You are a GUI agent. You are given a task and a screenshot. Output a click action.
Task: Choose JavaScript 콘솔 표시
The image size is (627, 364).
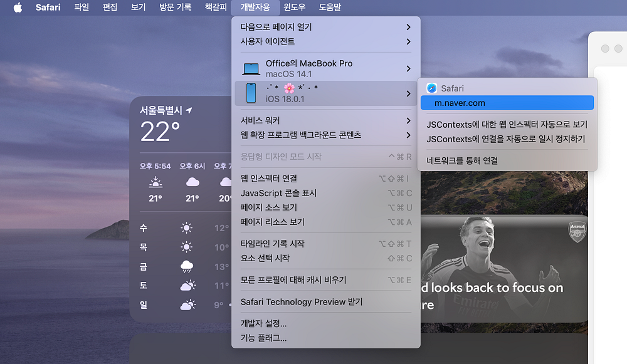point(326,193)
